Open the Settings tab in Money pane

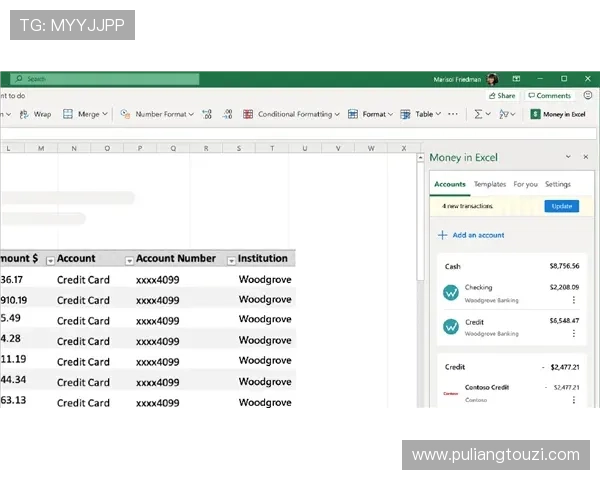tap(557, 184)
